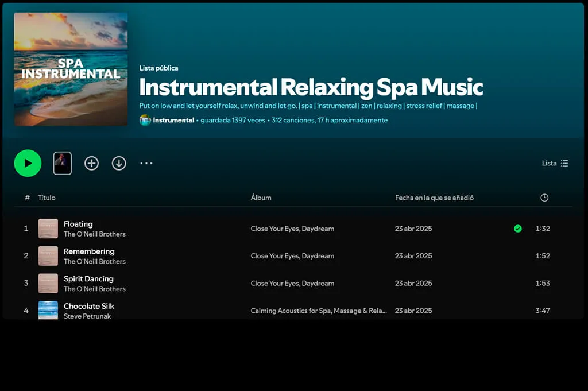This screenshot has height=391, width=588.
Task: Click the 312 canciones count text
Action: click(293, 121)
